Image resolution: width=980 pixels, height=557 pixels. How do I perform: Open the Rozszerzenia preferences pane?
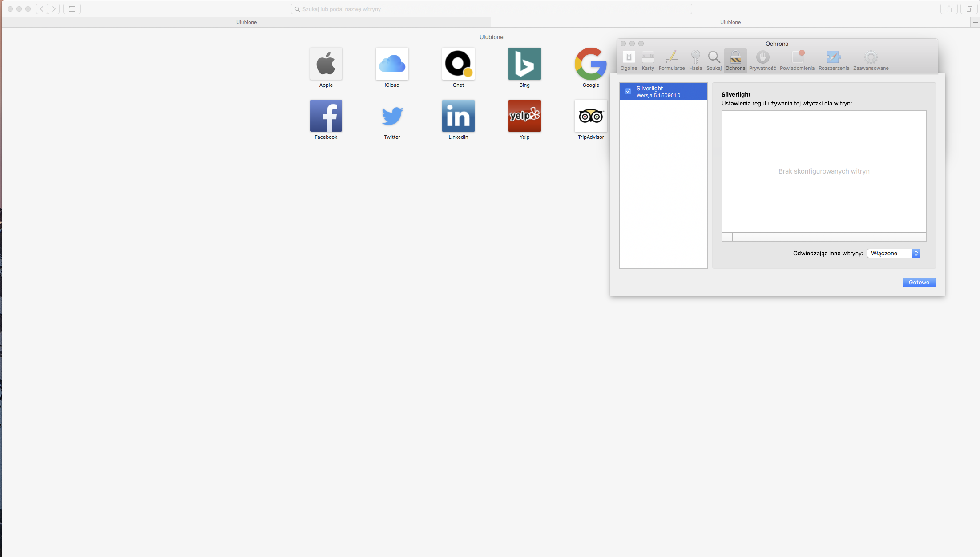pos(833,61)
